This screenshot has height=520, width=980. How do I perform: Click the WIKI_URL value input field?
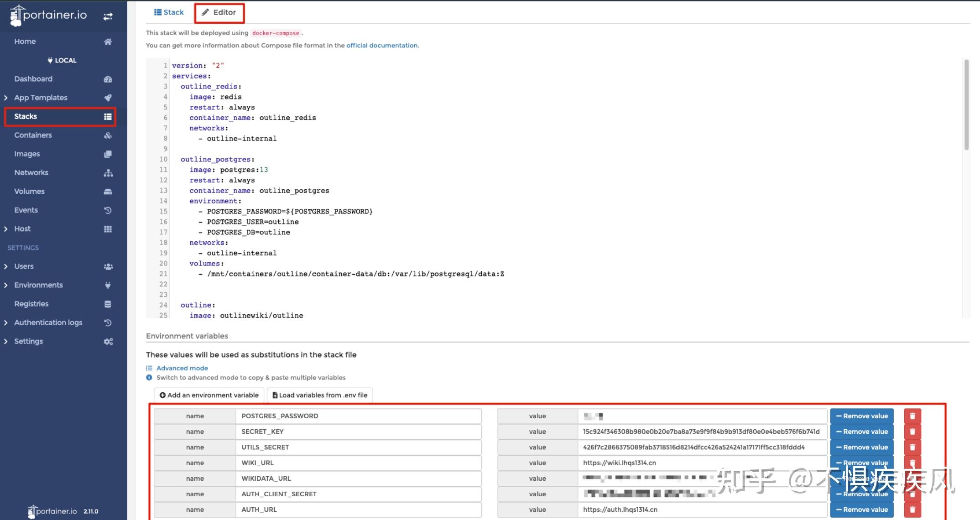tap(702, 463)
